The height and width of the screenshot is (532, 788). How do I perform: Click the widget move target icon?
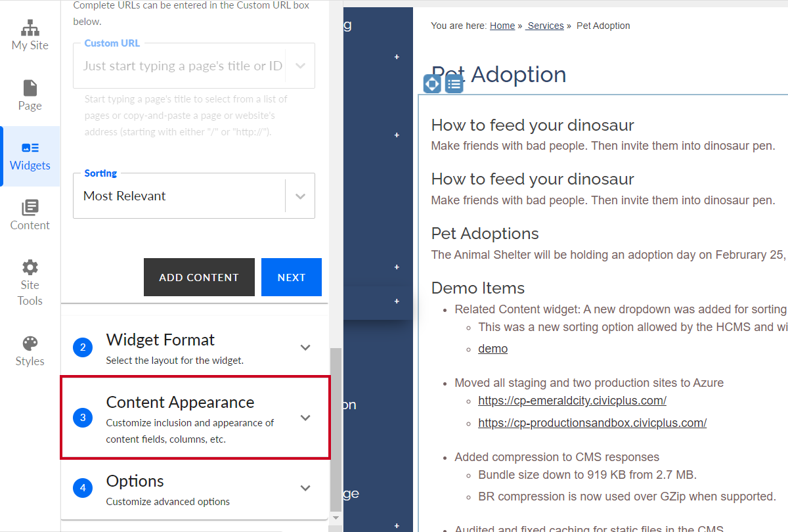pyautogui.click(x=432, y=84)
